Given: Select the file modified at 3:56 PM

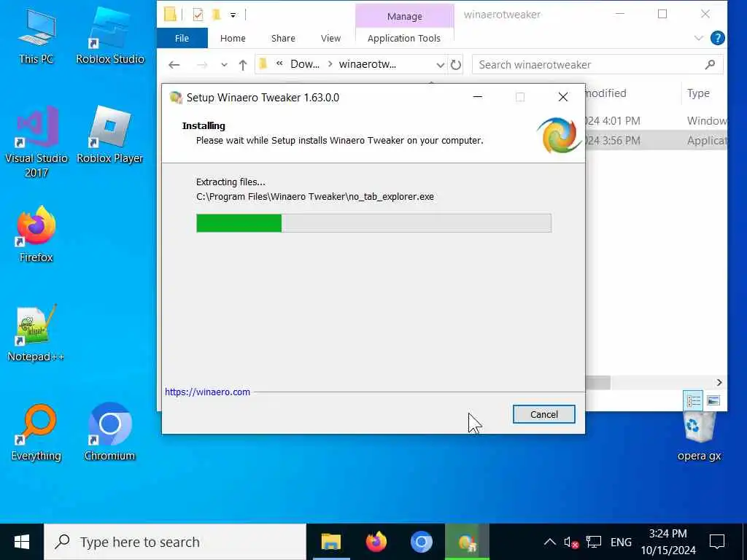Looking at the screenshot, I should coord(656,141).
